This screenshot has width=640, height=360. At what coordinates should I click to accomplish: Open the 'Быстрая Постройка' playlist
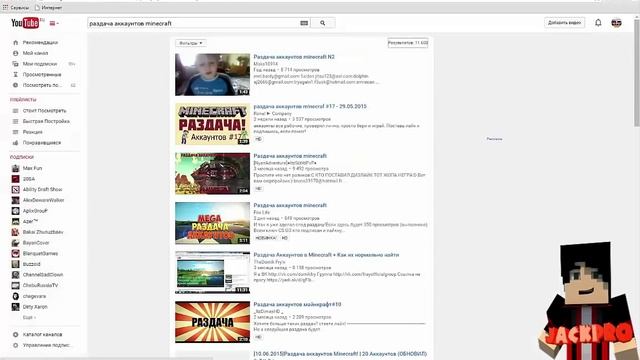click(x=46, y=121)
